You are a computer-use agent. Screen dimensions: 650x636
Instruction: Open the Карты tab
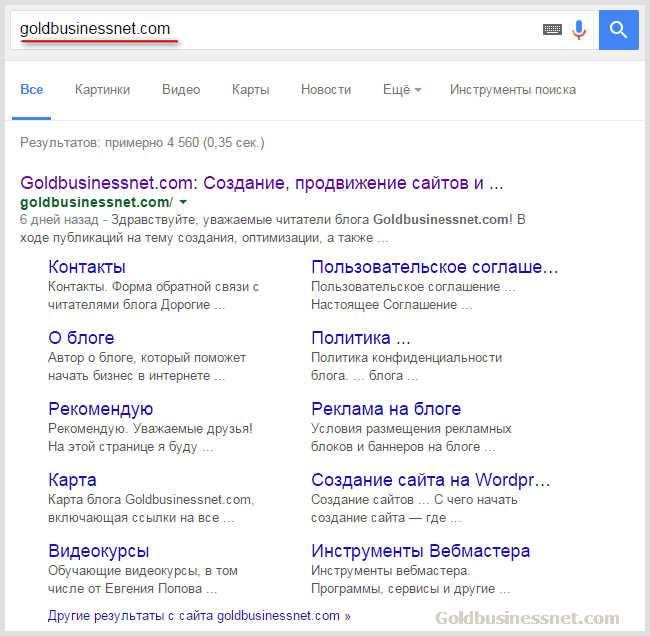click(x=251, y=90)
